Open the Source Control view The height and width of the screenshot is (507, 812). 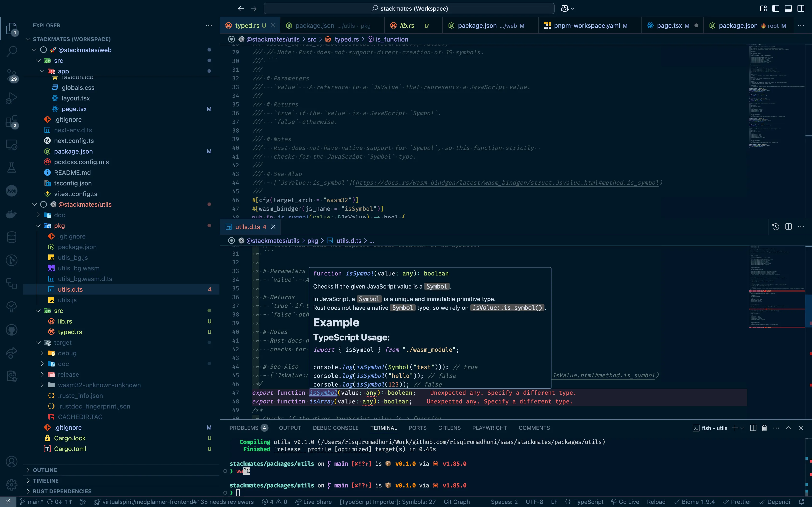12,75
